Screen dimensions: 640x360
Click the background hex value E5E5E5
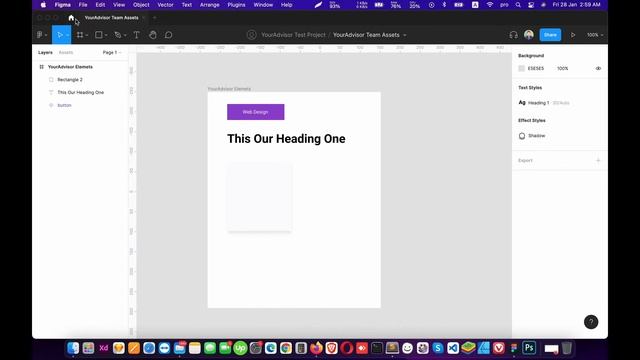click(536, 69)
